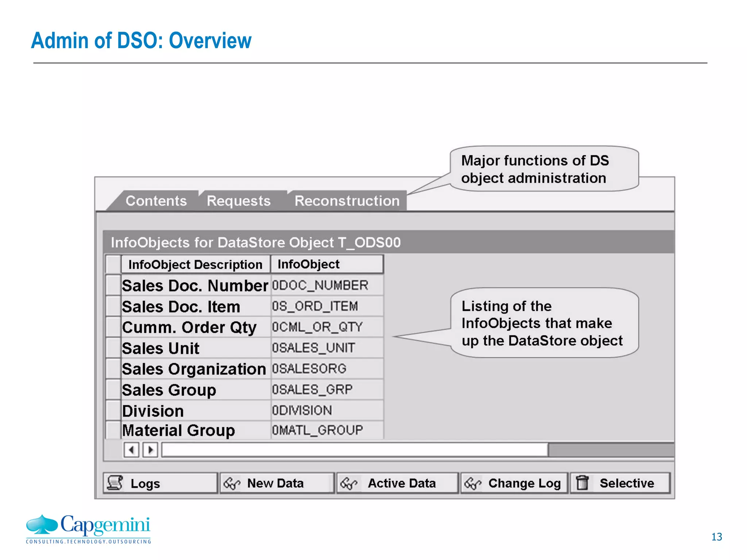Click the 0SALESORG cell
Screen dimensions: 747x560
(327, 369)
